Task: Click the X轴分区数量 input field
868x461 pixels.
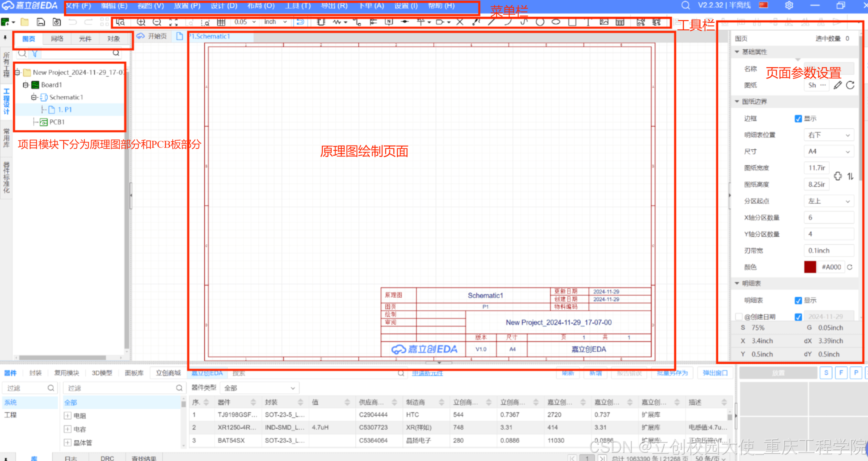Action: click(828, 217)
